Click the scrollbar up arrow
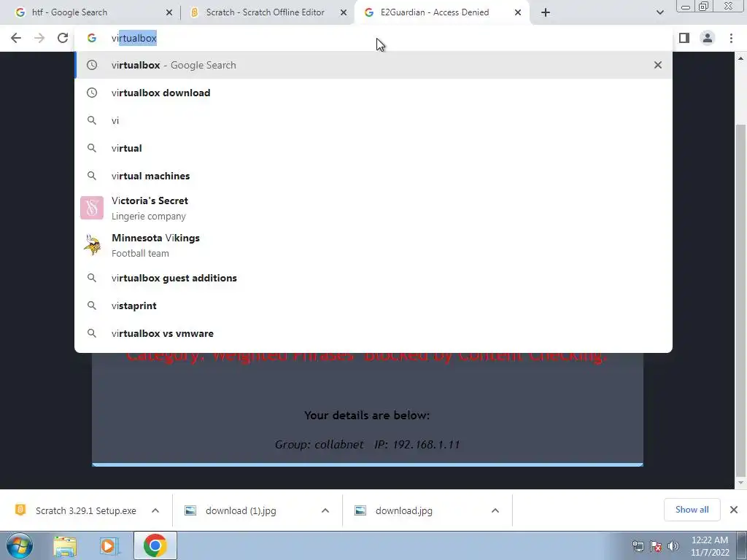The height and width of the screenshot is (560, 747). (740, 58)
